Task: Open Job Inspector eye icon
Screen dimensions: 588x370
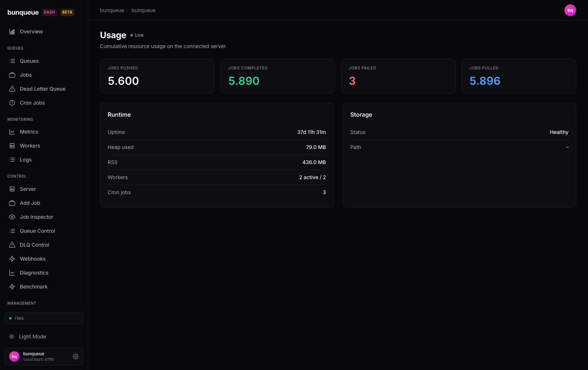Action: click(12, 217)
